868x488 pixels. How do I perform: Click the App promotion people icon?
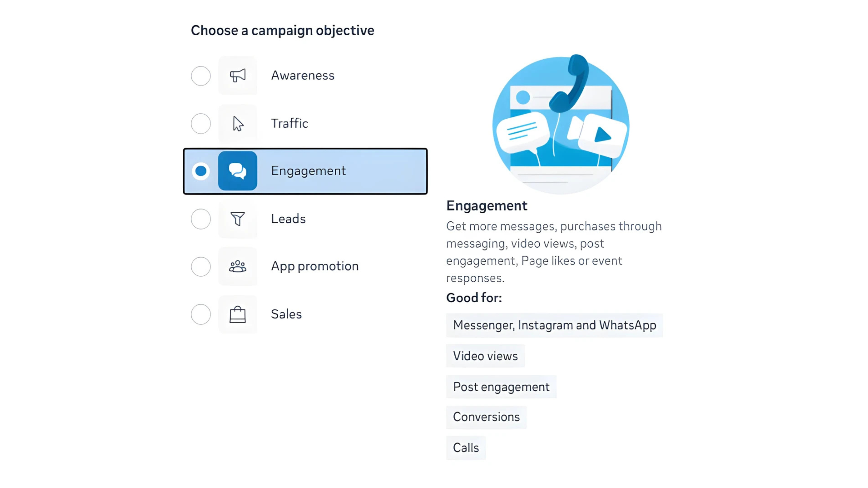tap(238, 266)
